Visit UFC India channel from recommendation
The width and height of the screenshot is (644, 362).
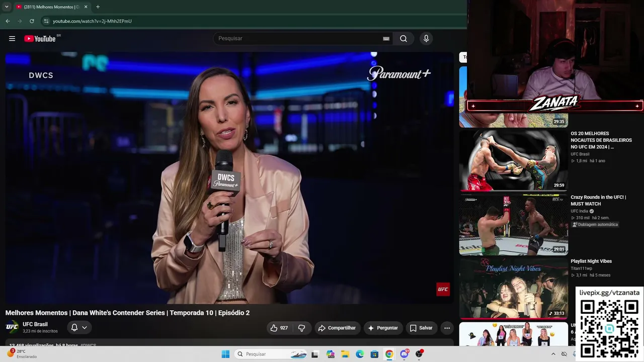click(x=580, y=211)
